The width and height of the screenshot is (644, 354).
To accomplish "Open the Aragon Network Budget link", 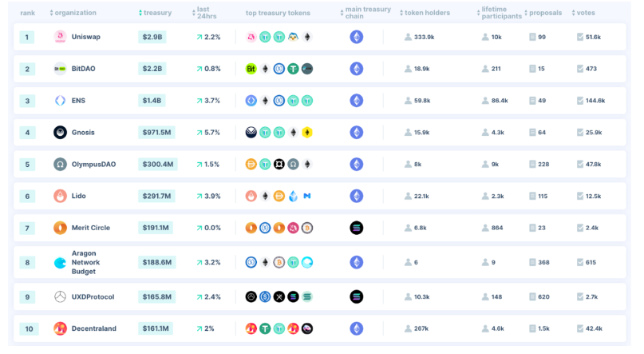I will (x=86, y=262).
